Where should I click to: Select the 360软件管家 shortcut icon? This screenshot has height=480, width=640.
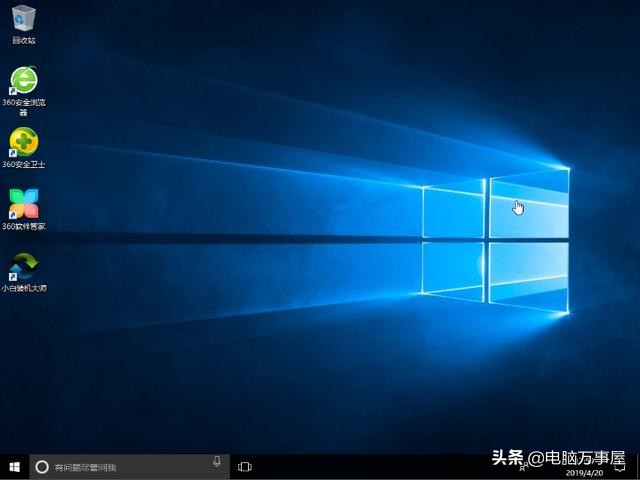pyautogui.click(x=24, y=209)
